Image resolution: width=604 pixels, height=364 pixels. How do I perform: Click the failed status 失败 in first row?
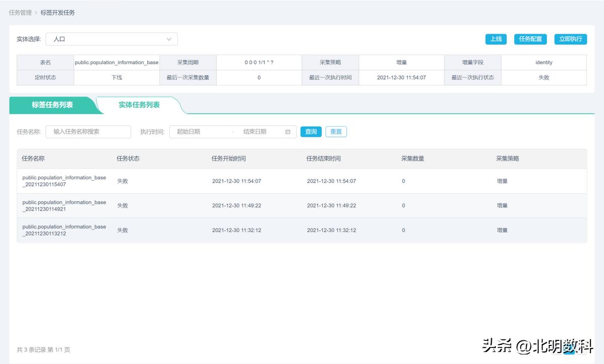click(x=122, y=180)
